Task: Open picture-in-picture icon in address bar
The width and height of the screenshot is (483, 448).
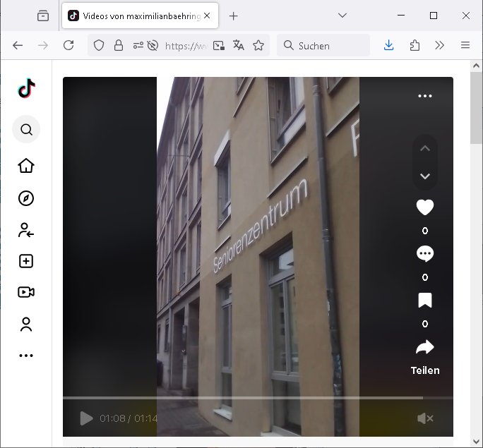Action: pyautogui.click(x=219, y=46)
